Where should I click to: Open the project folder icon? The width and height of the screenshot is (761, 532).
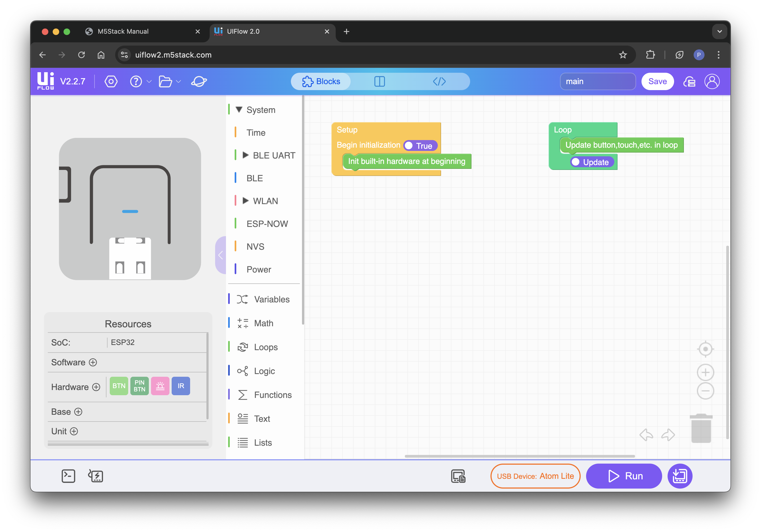(x=165, y=81)
